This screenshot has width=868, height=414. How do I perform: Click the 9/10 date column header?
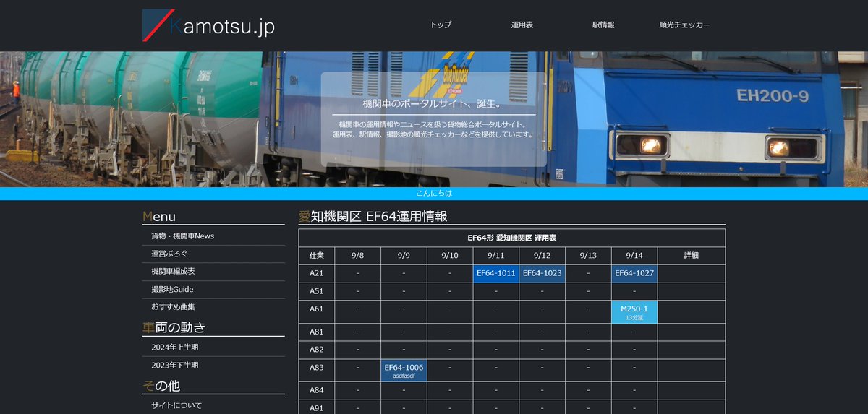450,256
